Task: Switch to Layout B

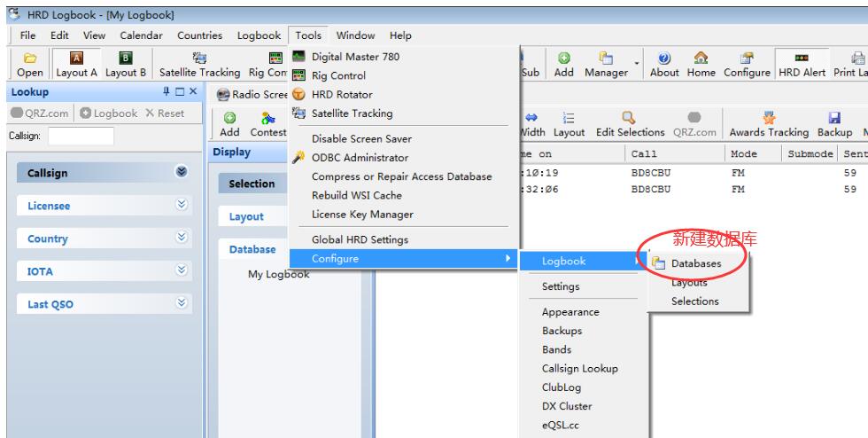Action: click(126, 65)
